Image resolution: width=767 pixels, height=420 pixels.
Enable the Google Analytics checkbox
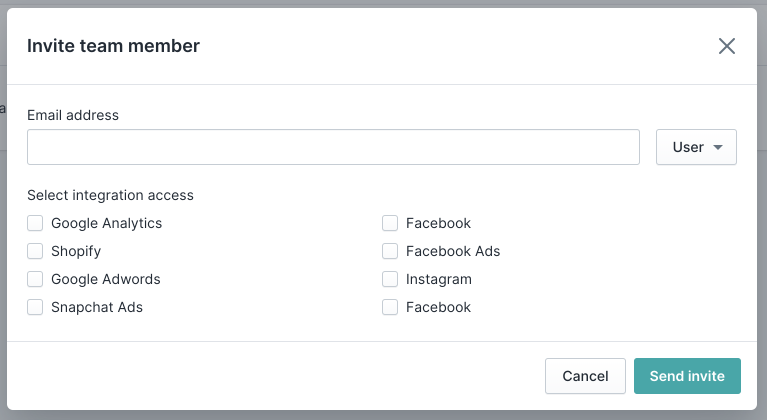35,223
